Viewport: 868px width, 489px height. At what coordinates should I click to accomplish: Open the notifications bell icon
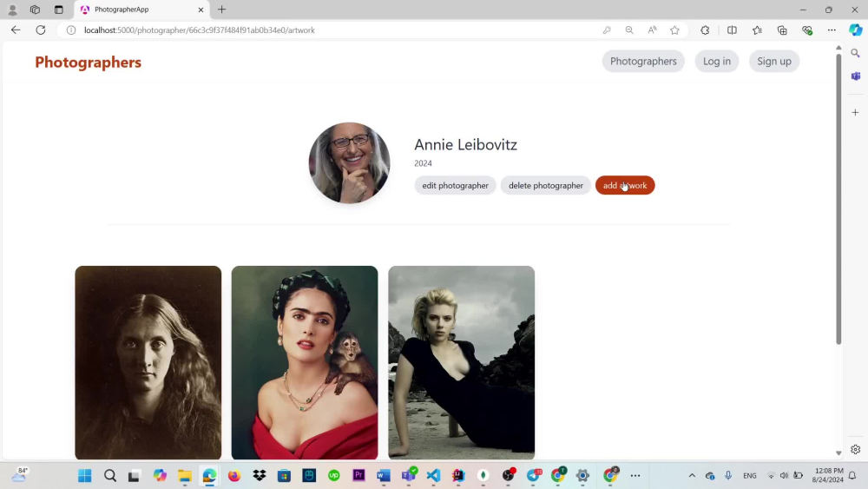pyautogui.click(x=852, y=476)
